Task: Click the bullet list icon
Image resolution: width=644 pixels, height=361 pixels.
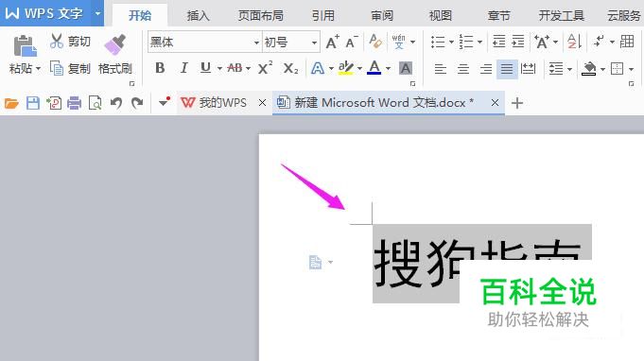Action: (x=438, y=42)
